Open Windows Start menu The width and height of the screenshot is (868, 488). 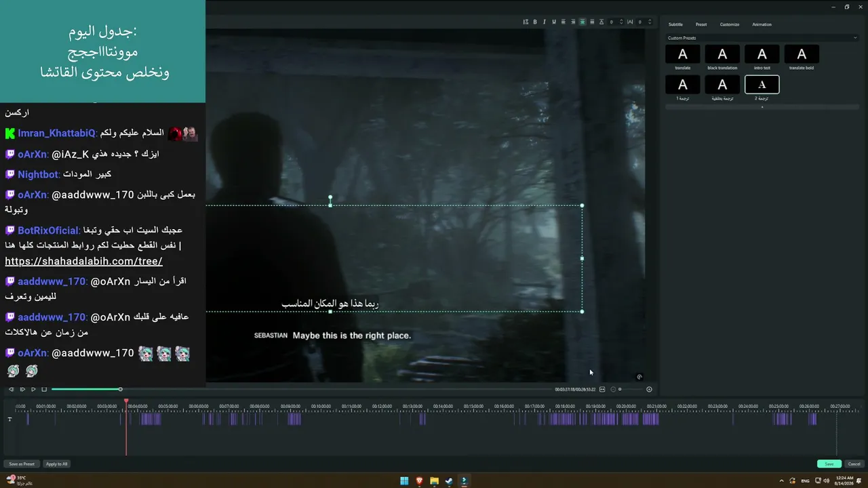pyautogui.click(x=404, y=481)
